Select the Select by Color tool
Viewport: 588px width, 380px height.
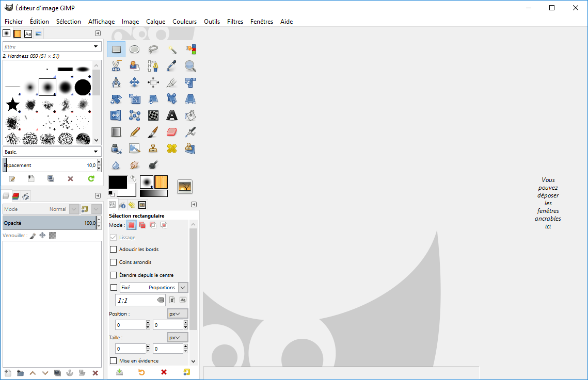tap(190, 49)
